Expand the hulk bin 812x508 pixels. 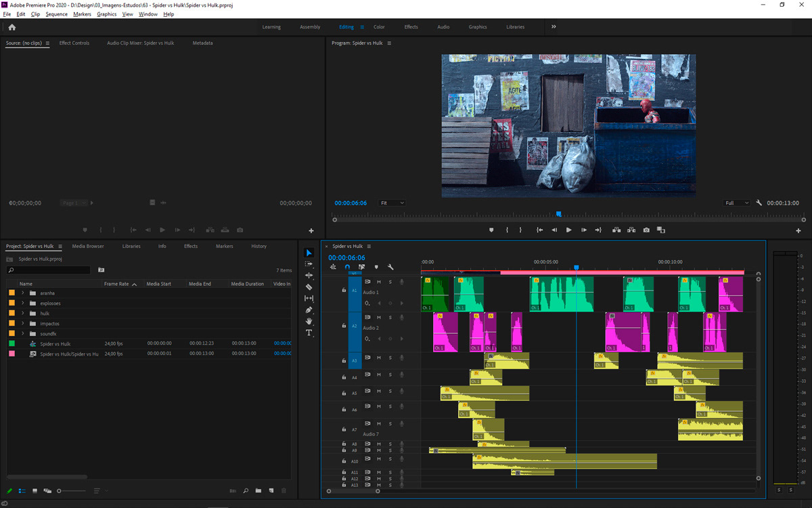pyautogui.click(x=23, y=314)
